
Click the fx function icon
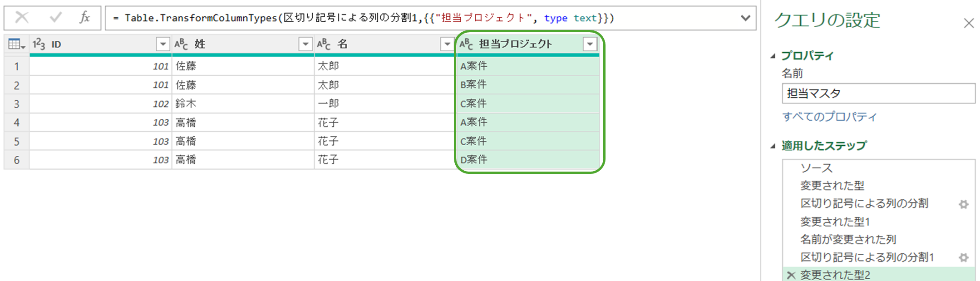point(84,18)
